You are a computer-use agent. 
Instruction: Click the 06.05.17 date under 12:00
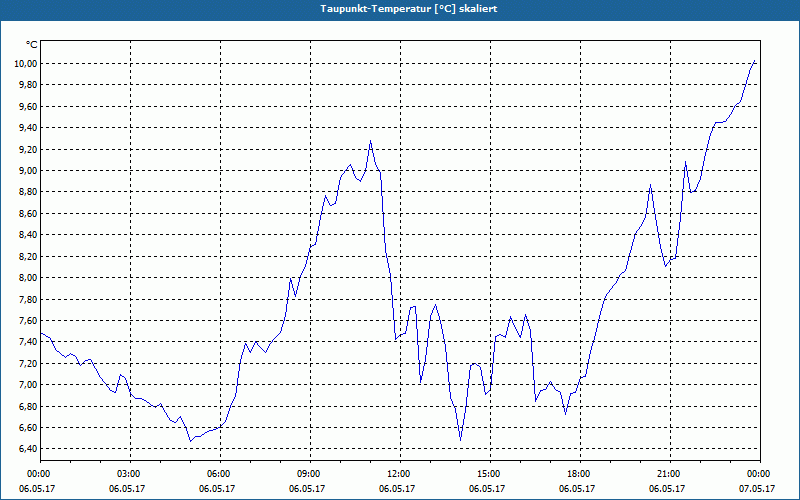[x=397, y=489]
